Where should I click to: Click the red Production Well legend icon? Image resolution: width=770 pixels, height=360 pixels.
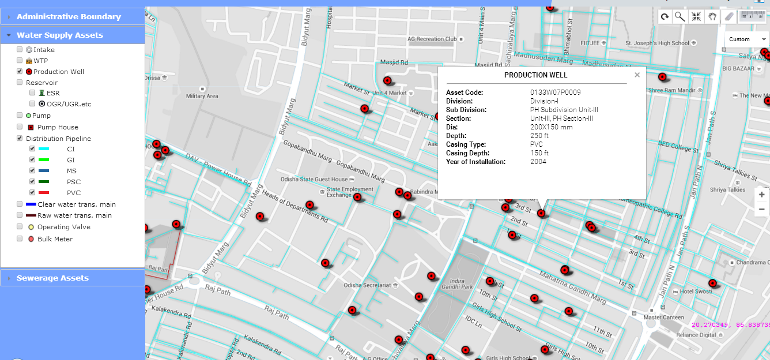(29, 72)
